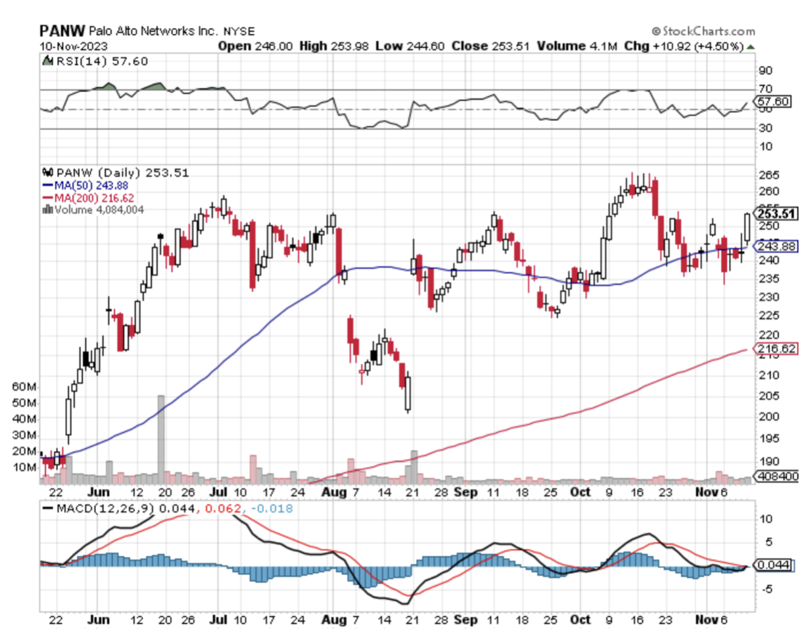The image size is (812, 644).
Task: Click the volume bars icon before Volume 4,084,004
Action: [x=48, y=210]
